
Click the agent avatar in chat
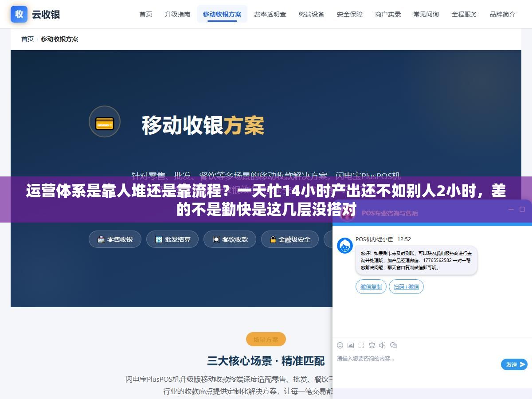click(x=345, y=246)
